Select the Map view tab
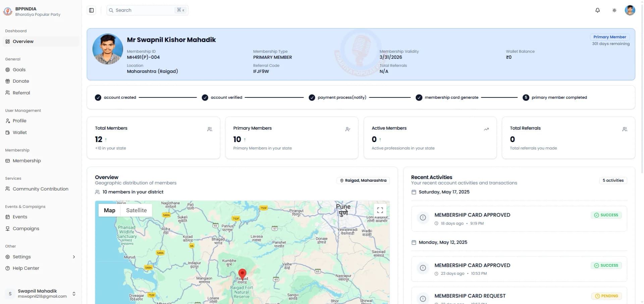644x304 pixels. click(109, 210)
